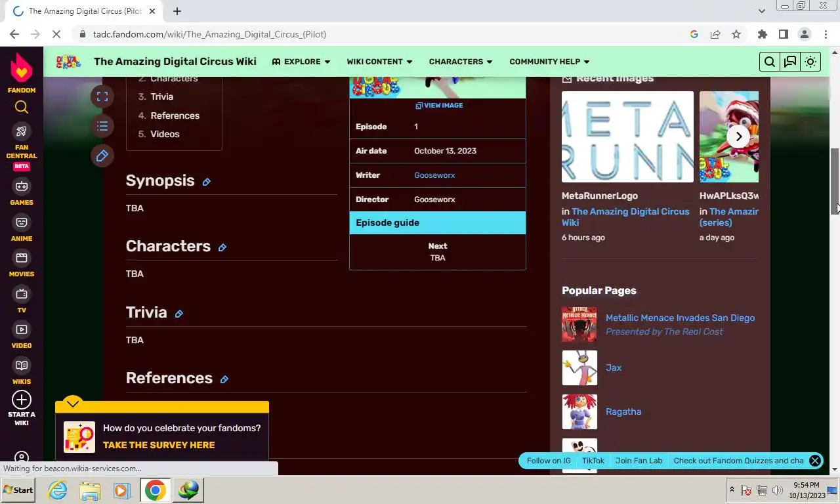840x504 pixels.
Task: Open the taskbar file explorer folder
Action: pos(90,490)
